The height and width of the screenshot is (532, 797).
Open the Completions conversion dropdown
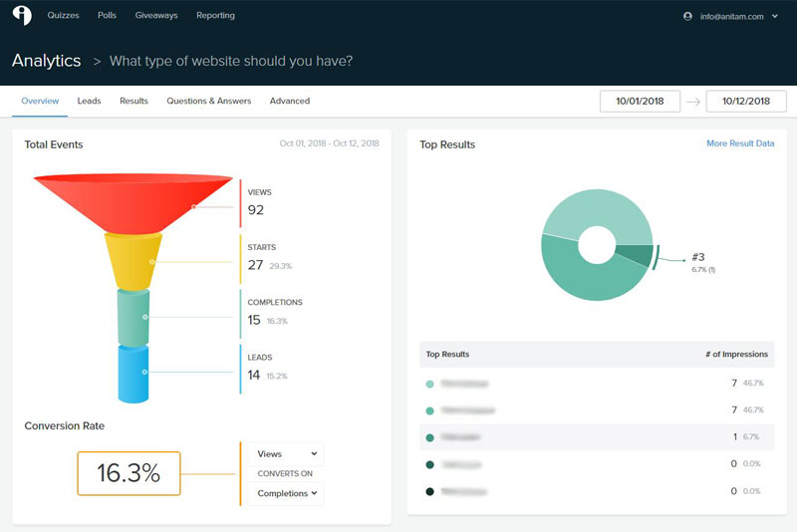[x=286, y=493]
